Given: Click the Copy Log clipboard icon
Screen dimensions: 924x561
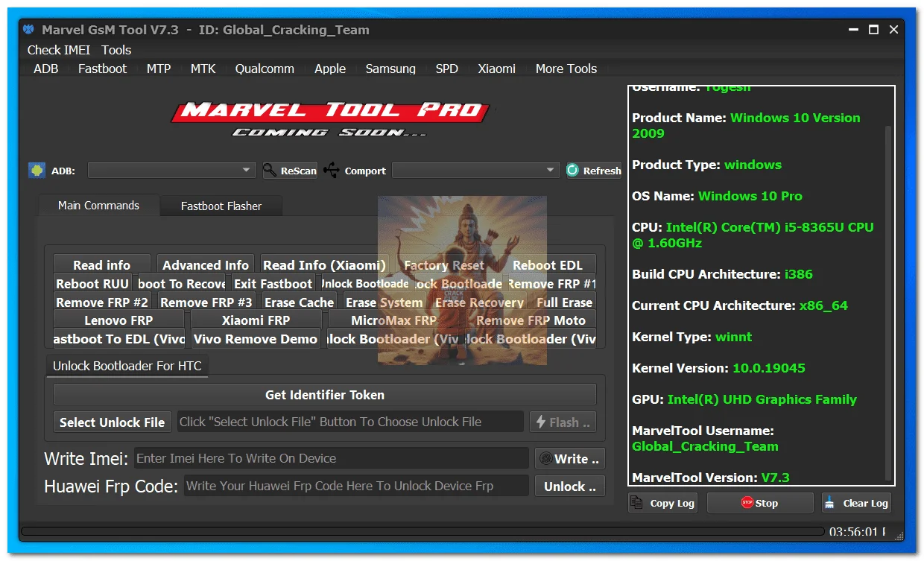Looking at the screenshot, I should click(x=637, y=503).
